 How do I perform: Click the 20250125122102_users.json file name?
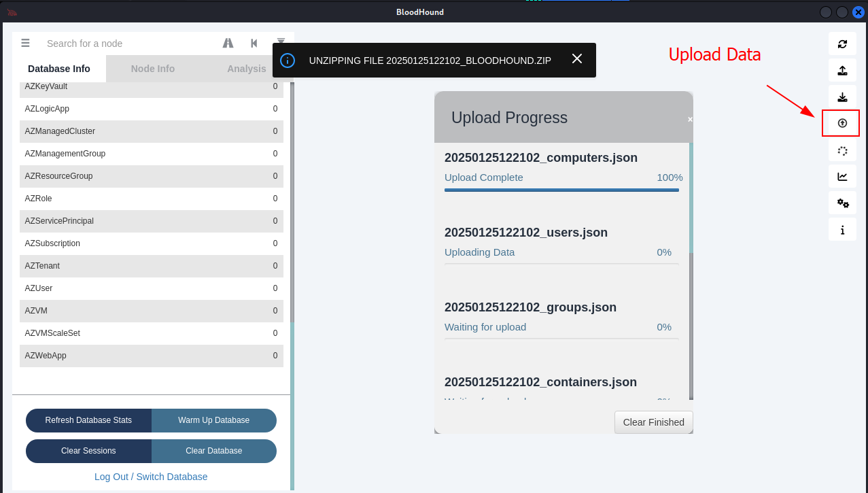[x=526, y=233]
